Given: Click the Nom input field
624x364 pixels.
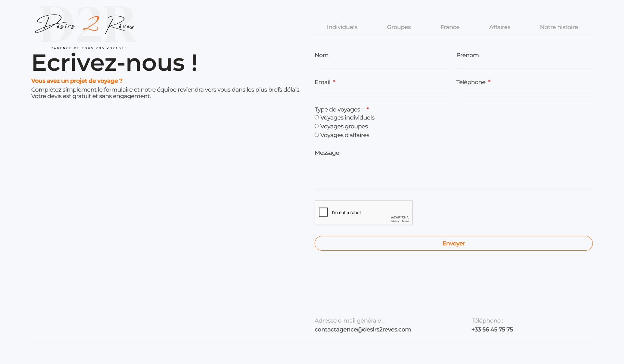Looking at the screenshot, I should (x=383, y=62).
